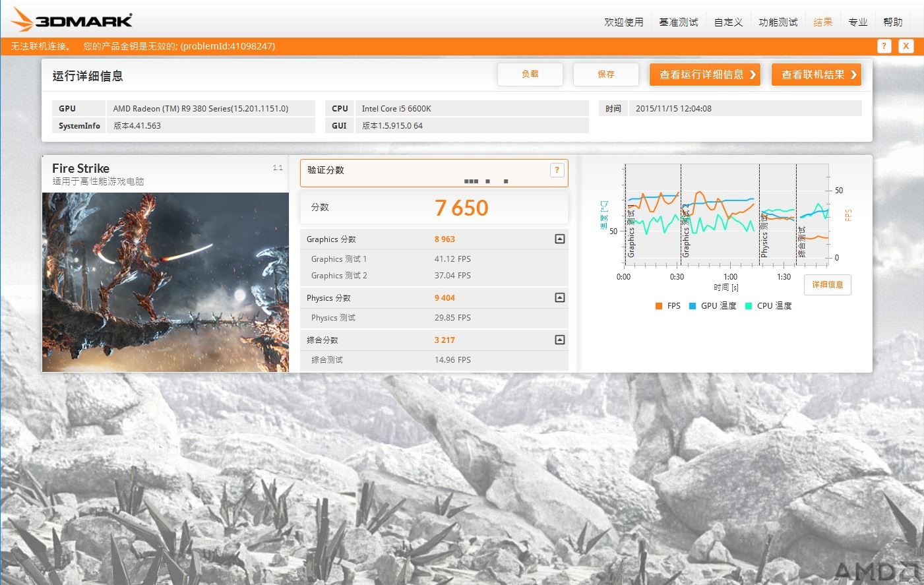
Task: Click the overall score 7 650
Action: pos(462,208)
